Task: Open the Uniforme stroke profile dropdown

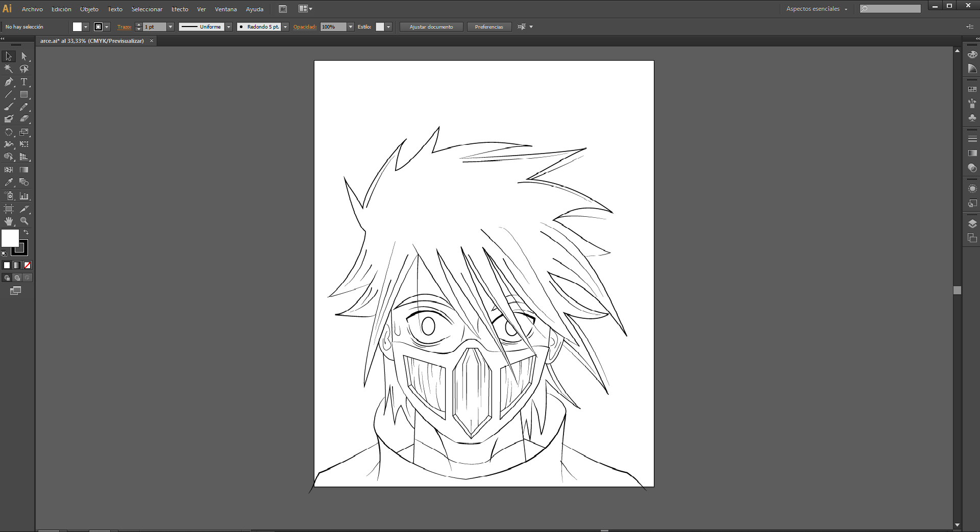Action: [229, 27]
